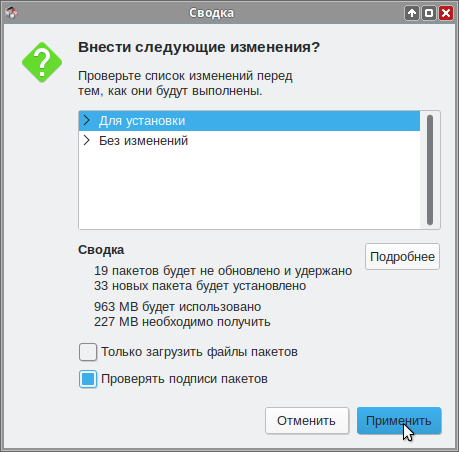
Task: Click the Внести следующие изменения? heading
Action: 199,47
